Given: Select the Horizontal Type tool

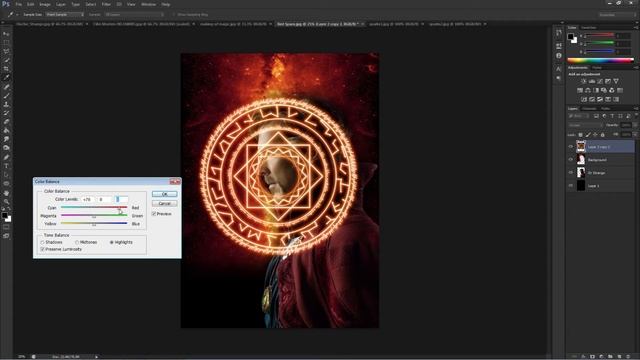Looking at the screenshot, I should [x=6, y=166].
